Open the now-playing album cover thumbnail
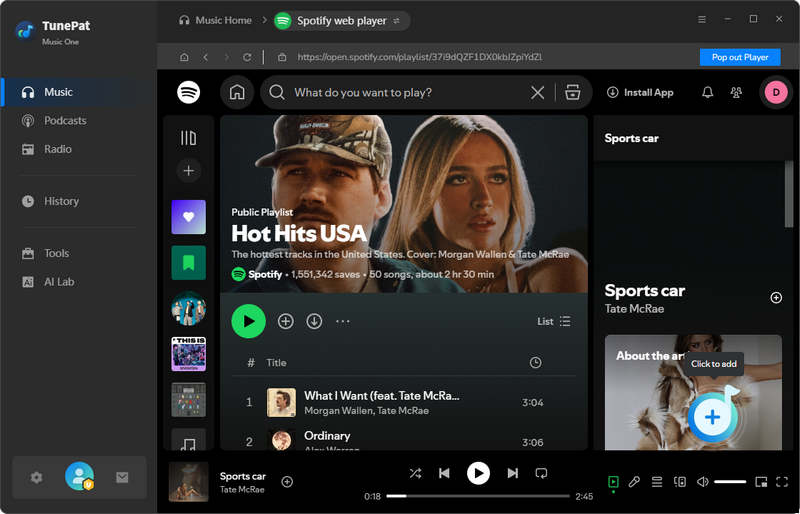Viewport: 800px width, 514px height. [188, 482]
